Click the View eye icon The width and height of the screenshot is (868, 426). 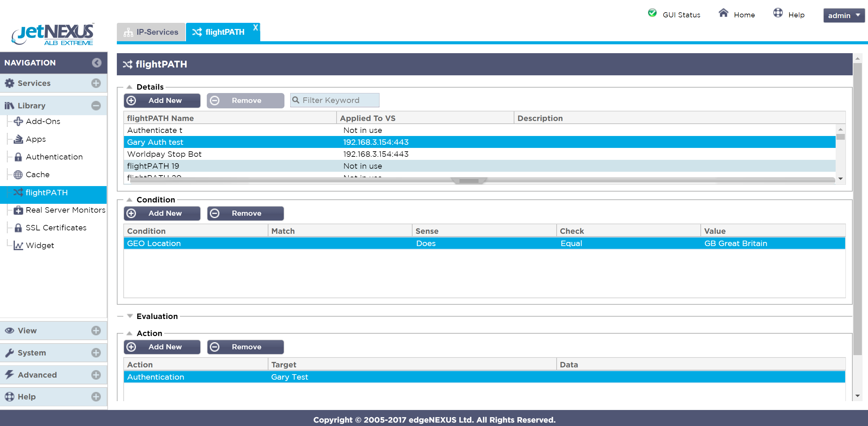point(10,331)
